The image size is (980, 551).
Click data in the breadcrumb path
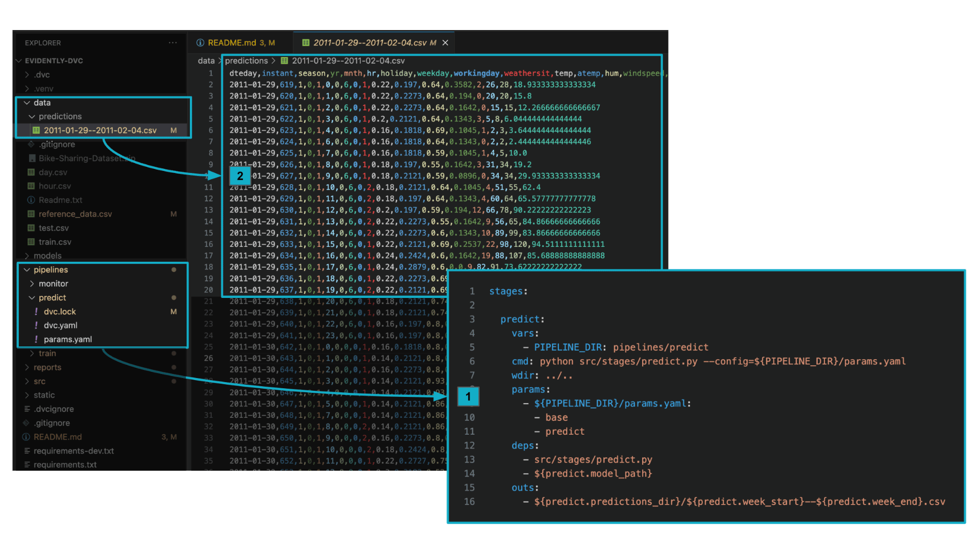[x=206, y=61]
